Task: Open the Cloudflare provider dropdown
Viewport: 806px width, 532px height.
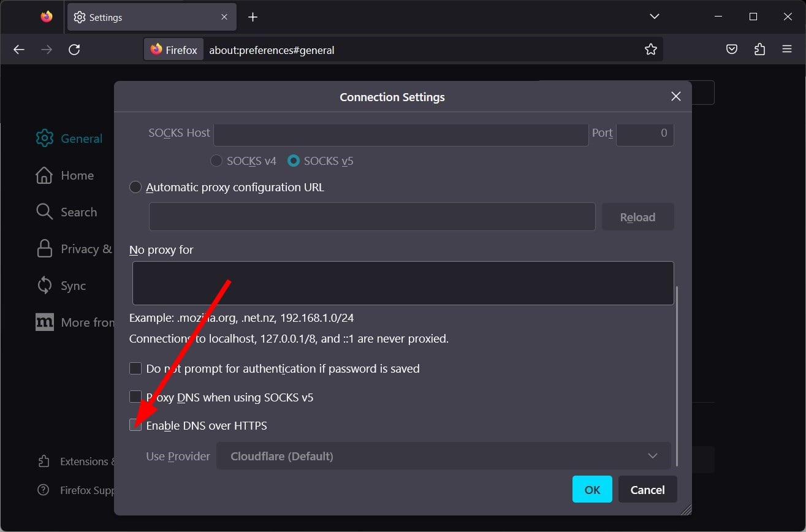Action: pyautogui.click(x=443, y=456)
